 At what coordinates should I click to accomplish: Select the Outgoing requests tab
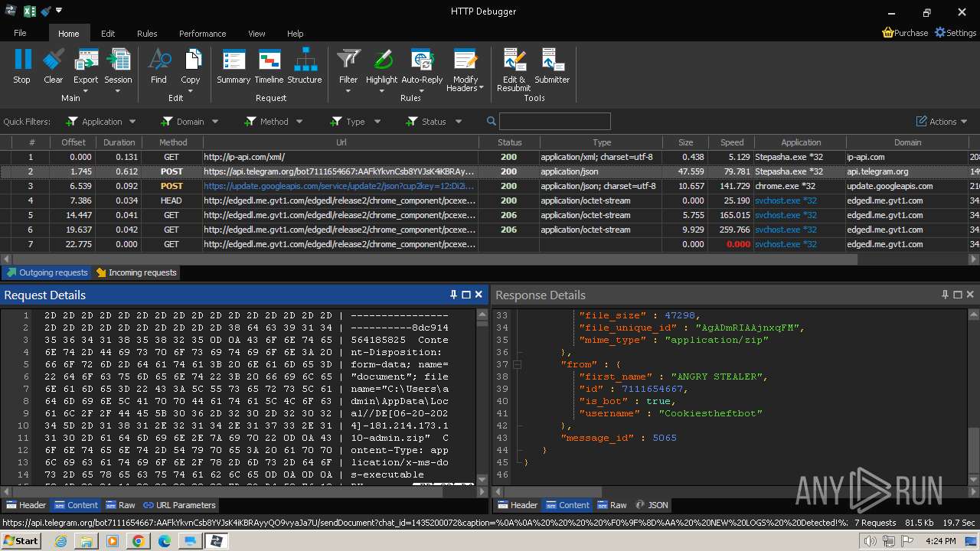(47, 272)
